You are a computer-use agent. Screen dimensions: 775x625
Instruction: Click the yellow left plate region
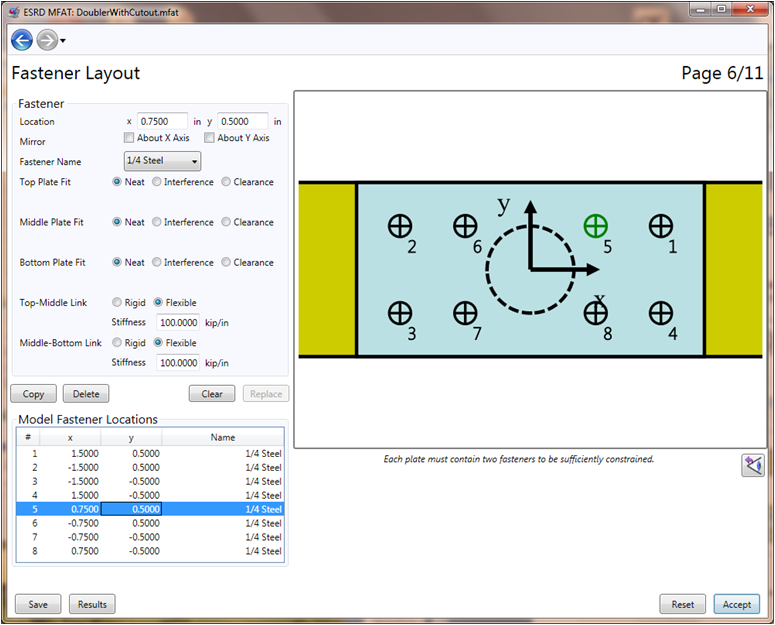[327, 269]
